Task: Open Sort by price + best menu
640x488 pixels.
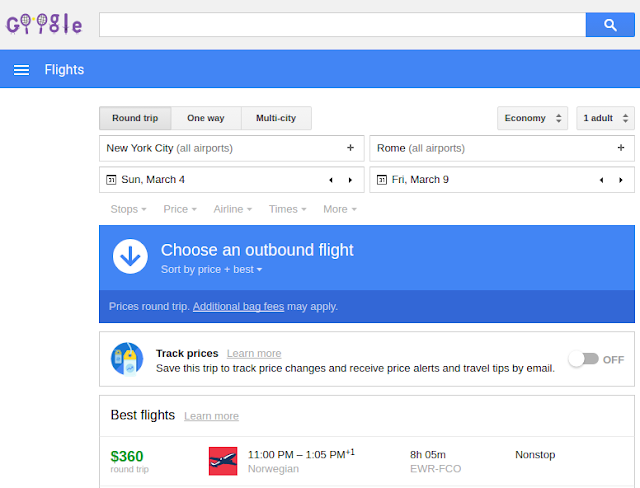Action: (211, 270)
